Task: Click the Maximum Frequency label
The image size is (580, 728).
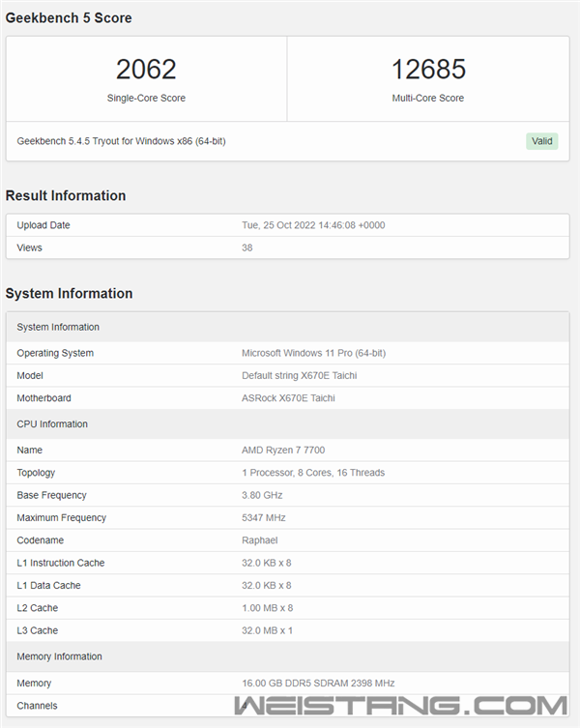Action: pyautogui.click(x=61, y=517)
